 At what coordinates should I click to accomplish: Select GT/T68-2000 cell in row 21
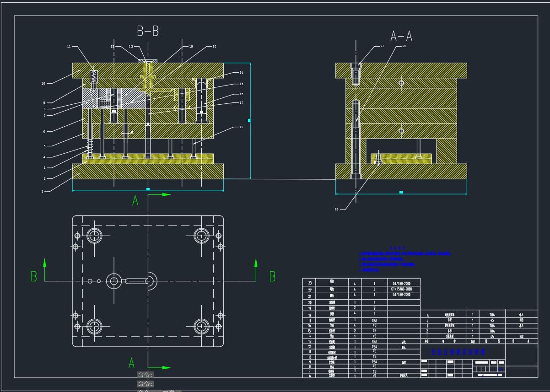click(401, 295)
